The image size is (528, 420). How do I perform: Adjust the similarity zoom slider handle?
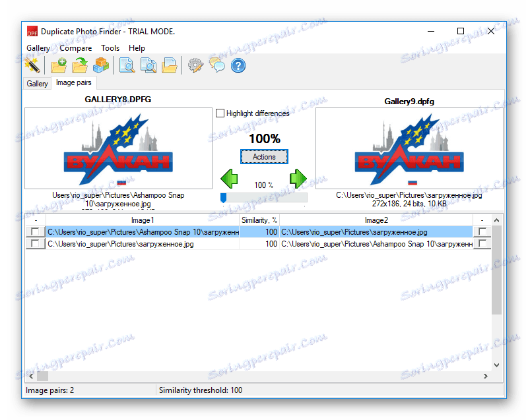click(223, 198)
